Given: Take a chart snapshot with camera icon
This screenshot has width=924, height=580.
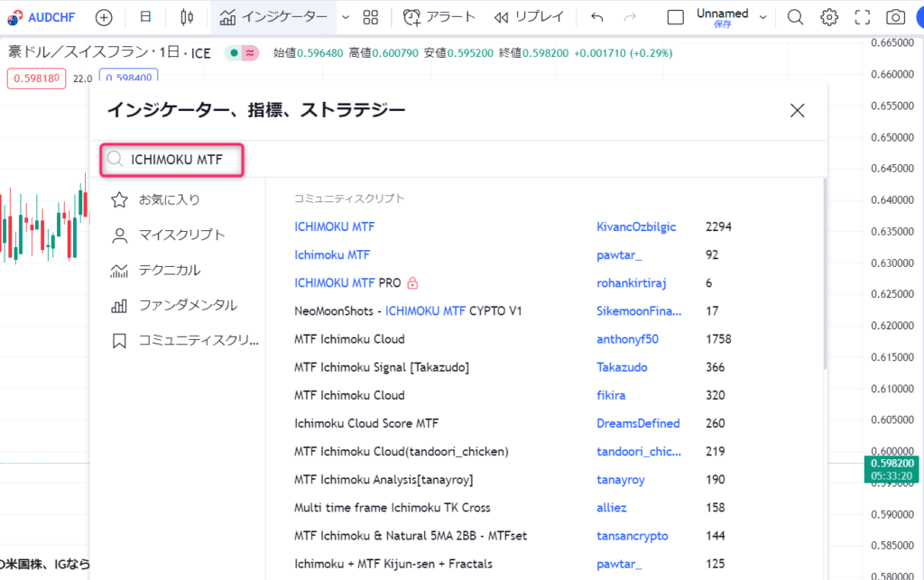Looking at the screenshot, I should tap(896, 18).
